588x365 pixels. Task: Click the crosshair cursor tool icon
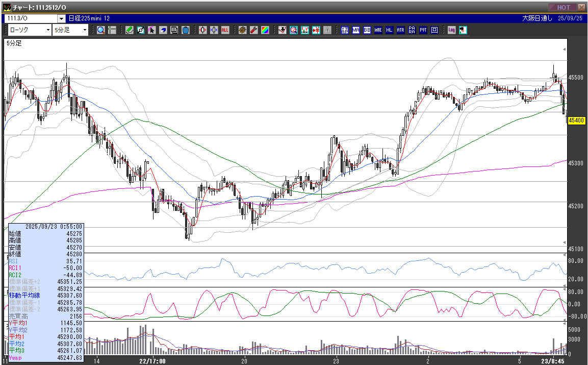click(112, 30)
